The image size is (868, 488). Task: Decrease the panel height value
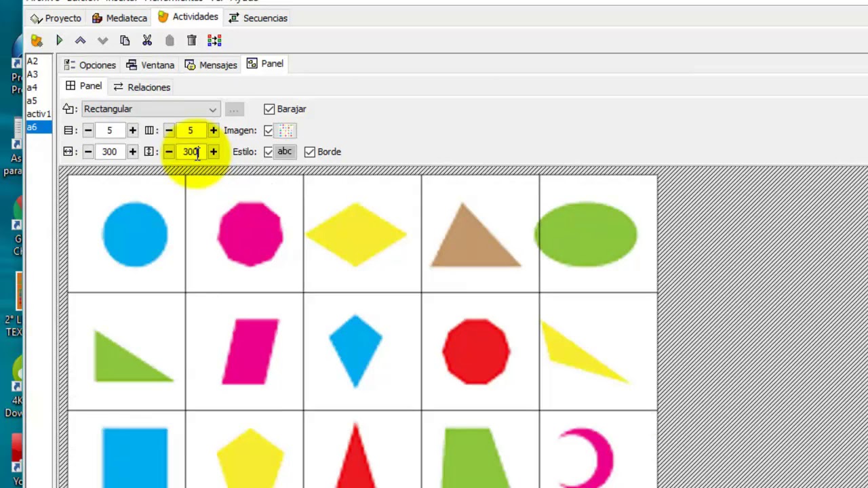(x=169, y=152)
